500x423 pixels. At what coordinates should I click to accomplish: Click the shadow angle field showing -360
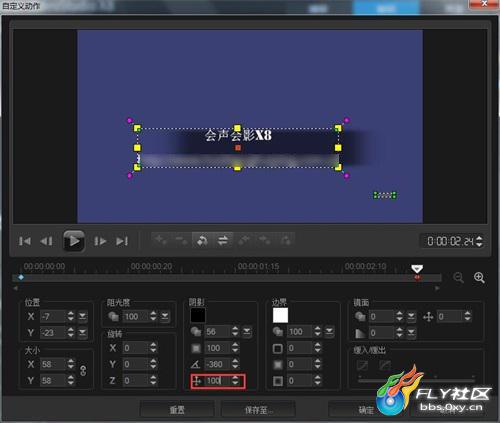coord(218,364)
